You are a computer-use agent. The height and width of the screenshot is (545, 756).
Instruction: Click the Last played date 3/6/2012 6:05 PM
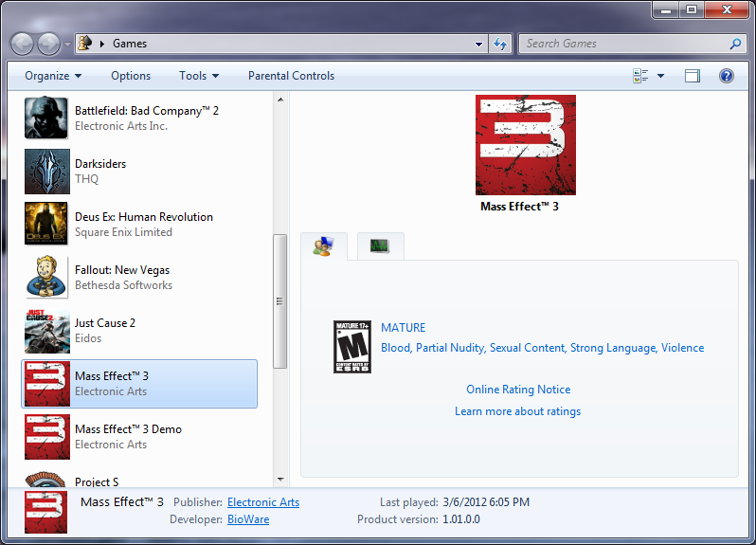click(x=486, y=502)
